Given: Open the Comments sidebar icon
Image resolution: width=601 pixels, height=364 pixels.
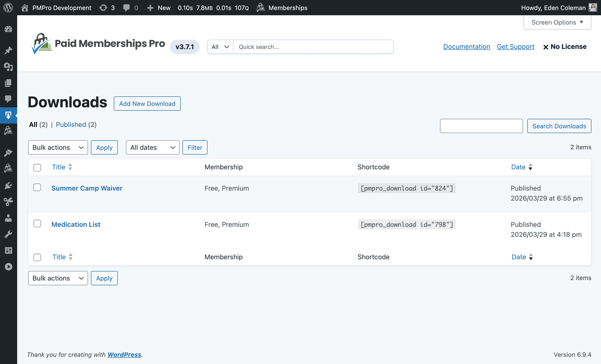Looking at the screenshot, I should point(9,99).
